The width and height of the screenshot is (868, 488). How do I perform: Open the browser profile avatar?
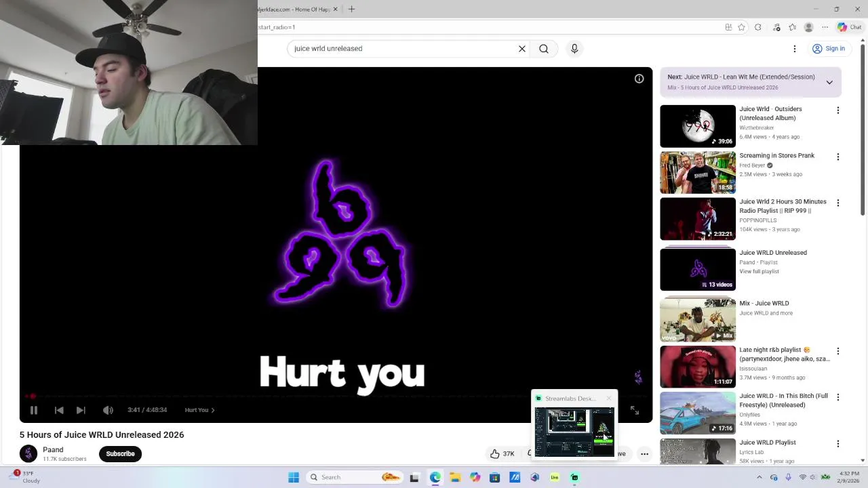(x=808, y=27)
